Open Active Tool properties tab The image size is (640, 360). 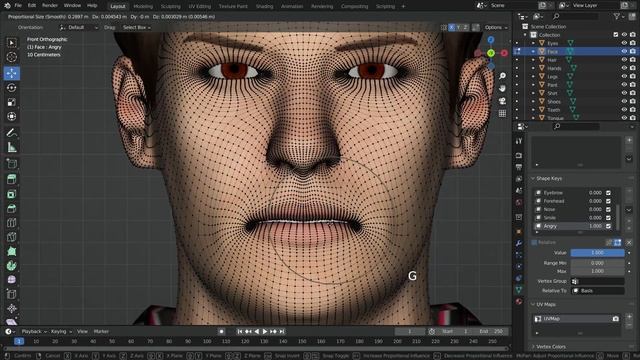519,141
